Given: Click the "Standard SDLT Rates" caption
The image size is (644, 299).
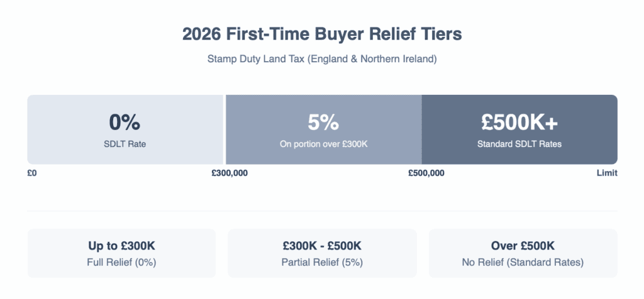Looking at the screenshot, I should [519, 144].
